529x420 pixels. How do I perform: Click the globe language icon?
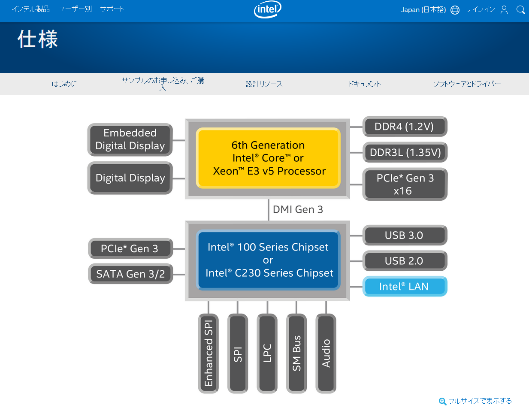[455, 10]
